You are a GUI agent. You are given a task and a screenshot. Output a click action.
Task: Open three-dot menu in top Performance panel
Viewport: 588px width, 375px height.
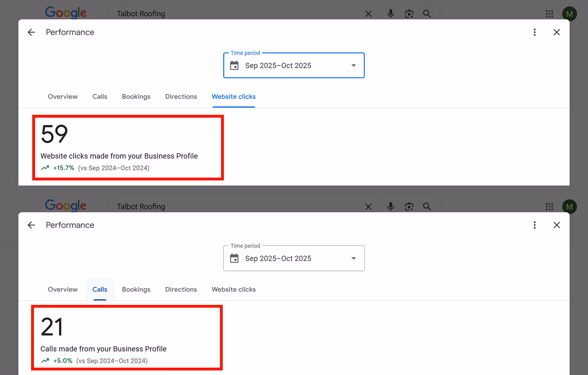point(535,32)
